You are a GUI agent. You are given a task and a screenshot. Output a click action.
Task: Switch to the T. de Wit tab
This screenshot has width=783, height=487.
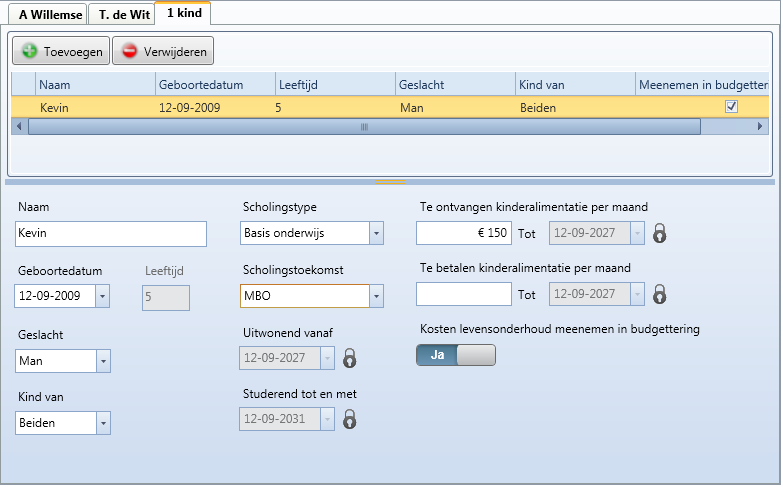point(122,15)
